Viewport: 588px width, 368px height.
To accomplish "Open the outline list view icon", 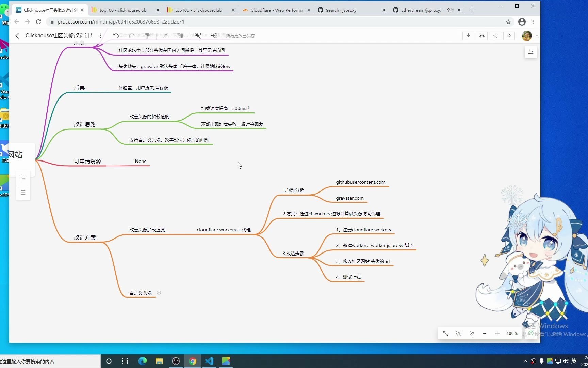I will 23,178.
